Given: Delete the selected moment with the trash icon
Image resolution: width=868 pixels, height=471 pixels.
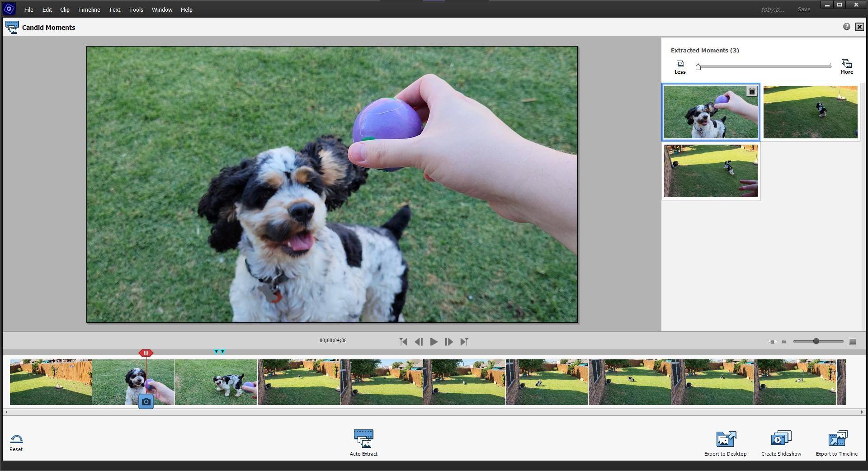Looking at the screenshot, I should click(x=751, y=92).
